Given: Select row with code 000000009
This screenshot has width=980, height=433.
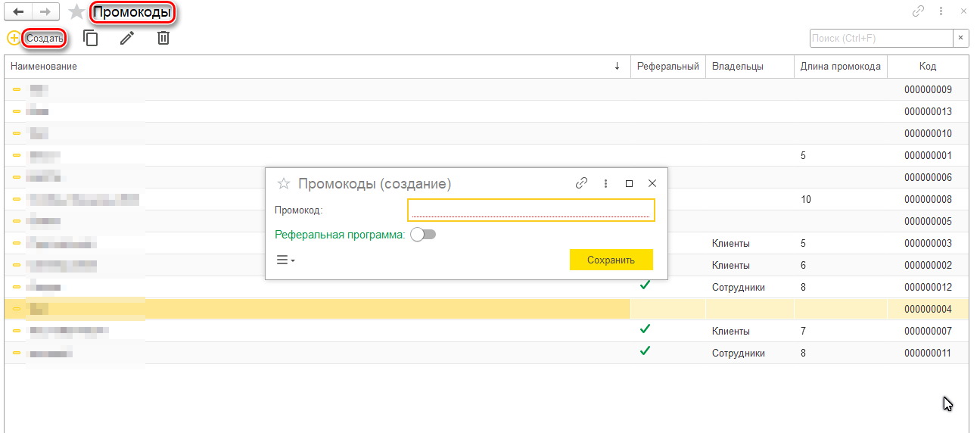Looking at the screenshot, I should click(487, 89).
